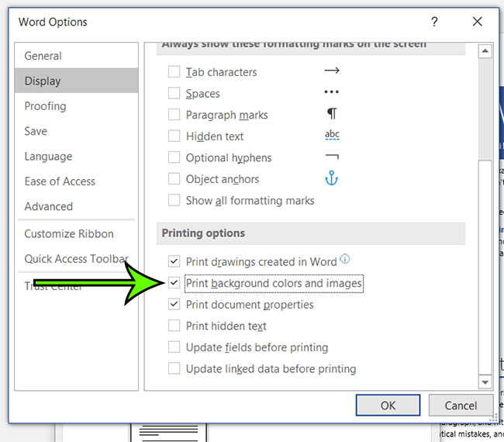
Task: Click the scrollbar down arrow
Action: [x=485, y=382]
